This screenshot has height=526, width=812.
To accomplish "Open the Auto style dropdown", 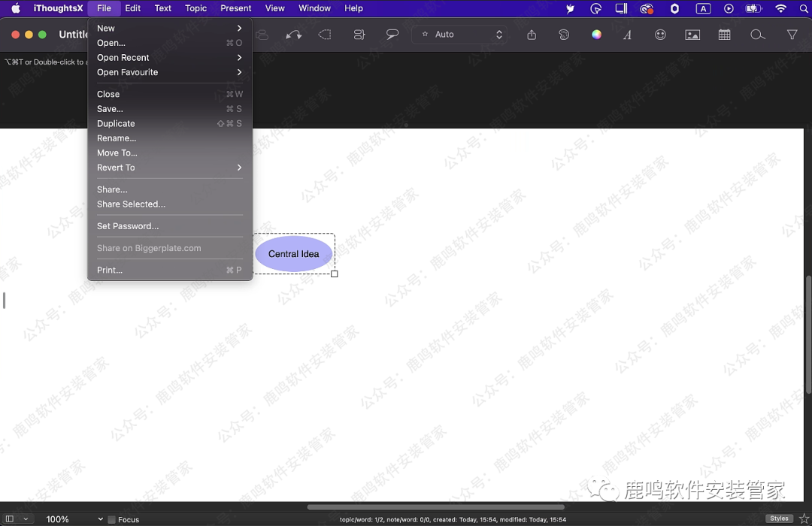I will pyautogui.click(x=459, y=35).
